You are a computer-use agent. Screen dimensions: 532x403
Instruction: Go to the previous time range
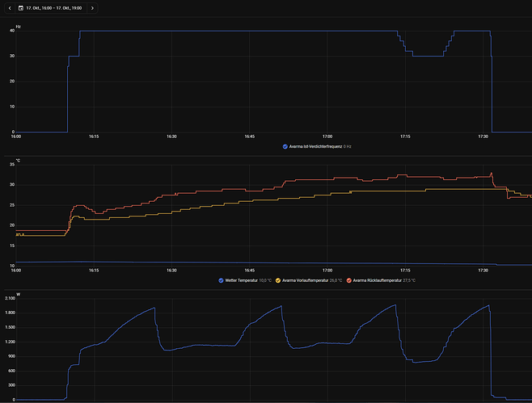click(x=10, y=8)
